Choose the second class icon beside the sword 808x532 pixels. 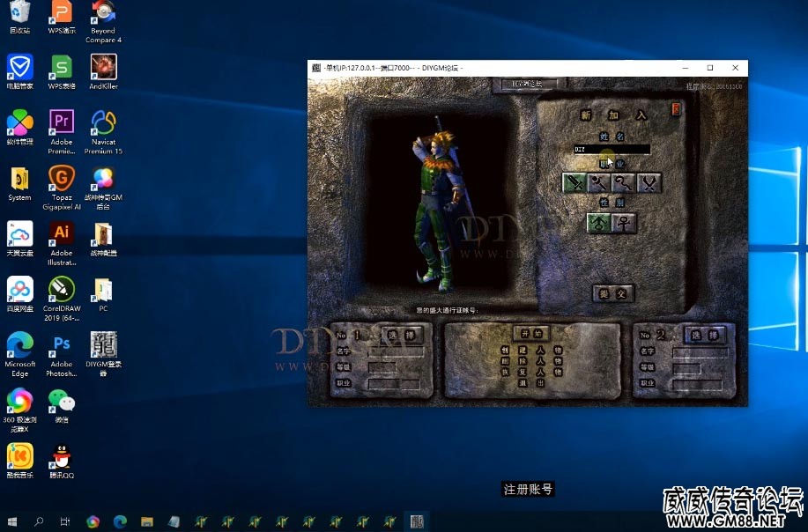599,183
